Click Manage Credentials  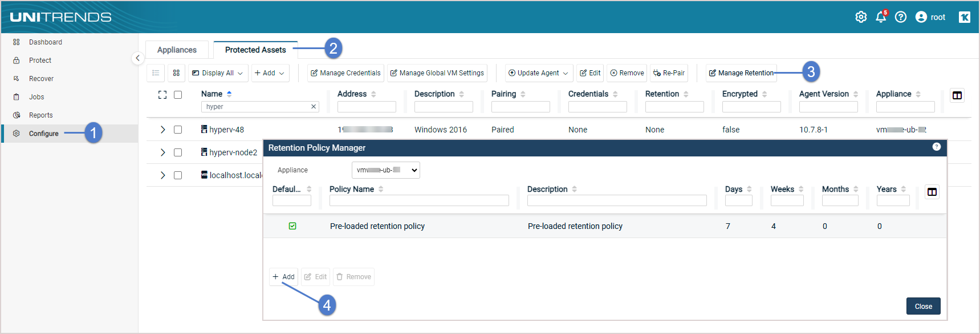click(345, 73)
